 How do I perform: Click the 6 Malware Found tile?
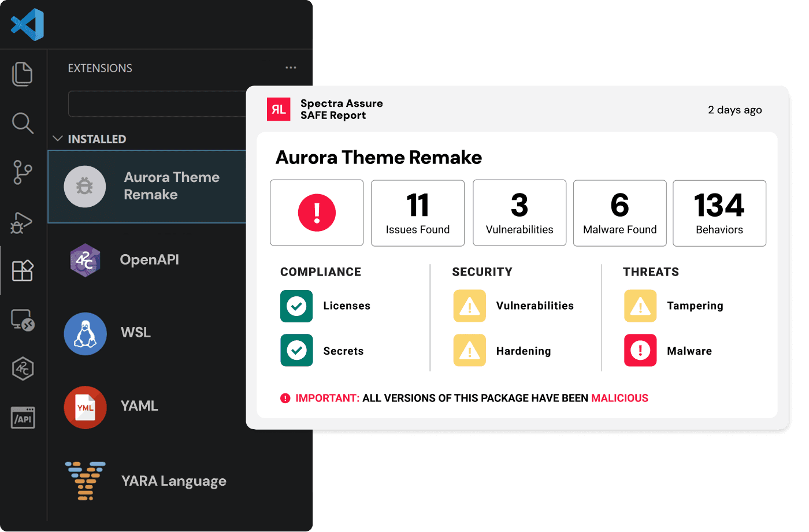pyautogui.click(x=619, y=213)
